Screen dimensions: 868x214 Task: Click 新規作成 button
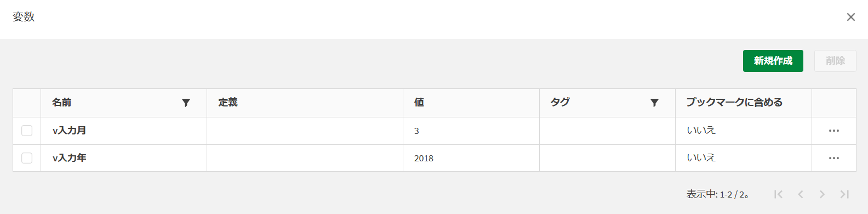[x=773, y=61]
